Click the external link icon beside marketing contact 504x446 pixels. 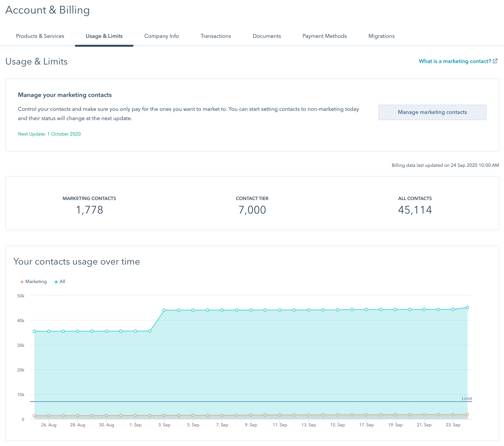(495, 61)
